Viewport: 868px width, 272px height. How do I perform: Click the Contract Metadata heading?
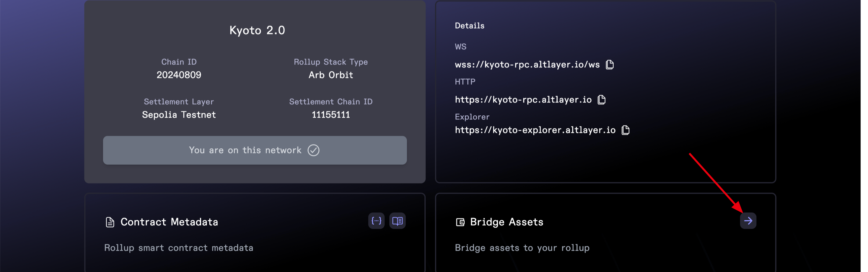(x=169, y=222)
